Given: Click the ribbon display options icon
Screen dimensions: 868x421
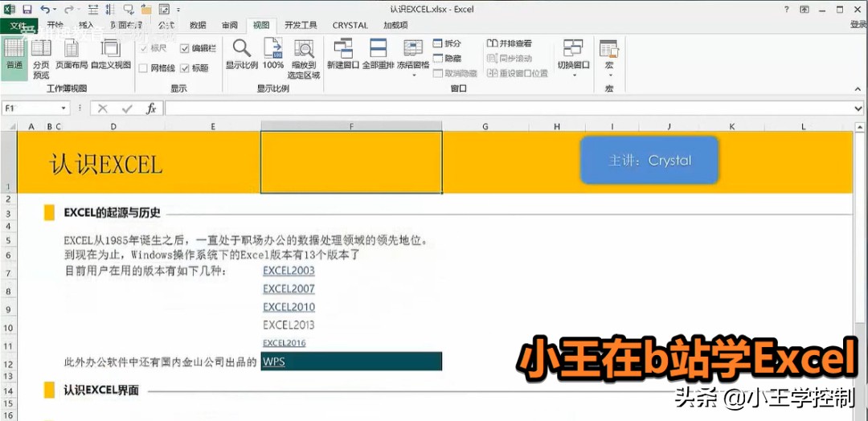Looking at the screenshot, I should (805, 10).
